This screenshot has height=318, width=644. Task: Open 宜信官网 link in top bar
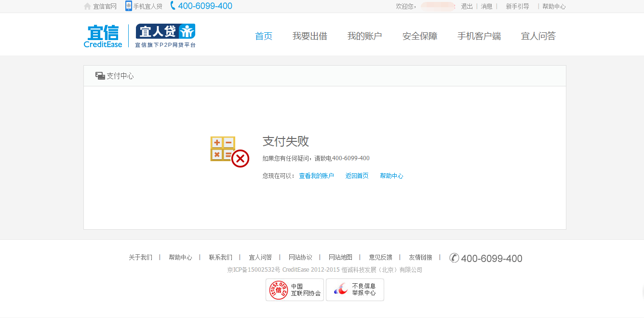pyautogui.click(x=105, y=6)
